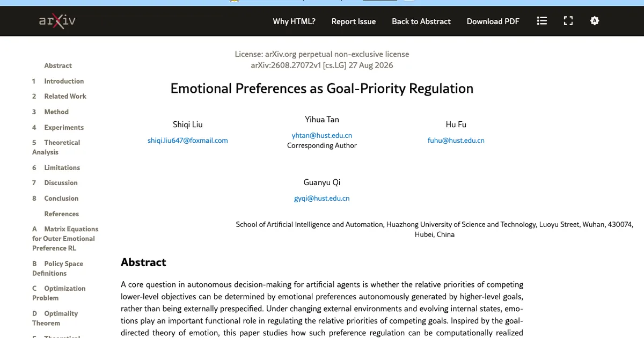Select Report Issue in header
Image resolution: width=644 pixels, height=338 pixels.
[x=354, y=21]
